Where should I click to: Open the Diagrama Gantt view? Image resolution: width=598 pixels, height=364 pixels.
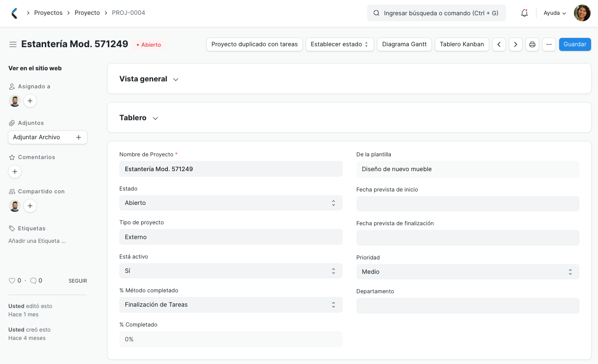[x=405, y=44]
